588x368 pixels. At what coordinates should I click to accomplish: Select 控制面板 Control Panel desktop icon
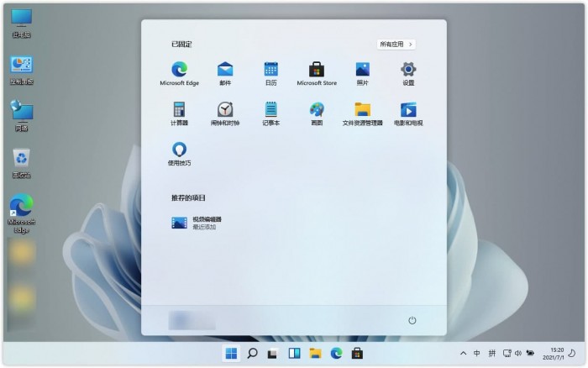click(21, 71)
